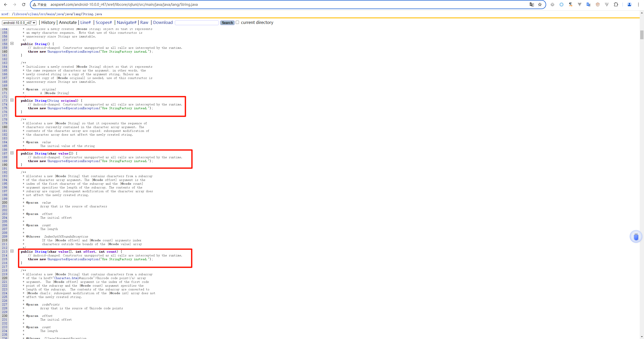Focus the search text input field
Image resolution: width=644 pixels, height=339 pixels.
(x=197, y=23)
